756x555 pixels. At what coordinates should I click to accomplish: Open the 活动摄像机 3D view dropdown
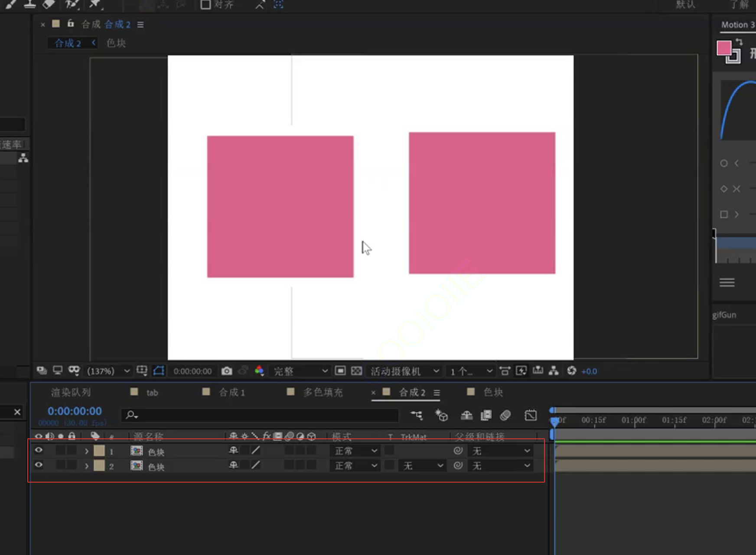404,371
